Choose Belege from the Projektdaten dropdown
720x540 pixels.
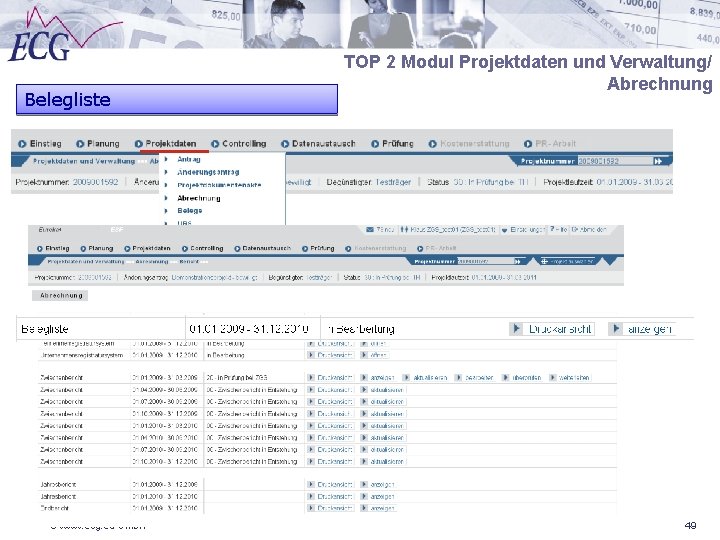(190, 211)
